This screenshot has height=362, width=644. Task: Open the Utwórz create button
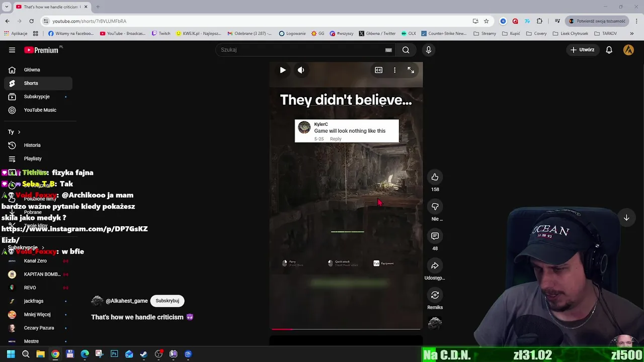583,50
